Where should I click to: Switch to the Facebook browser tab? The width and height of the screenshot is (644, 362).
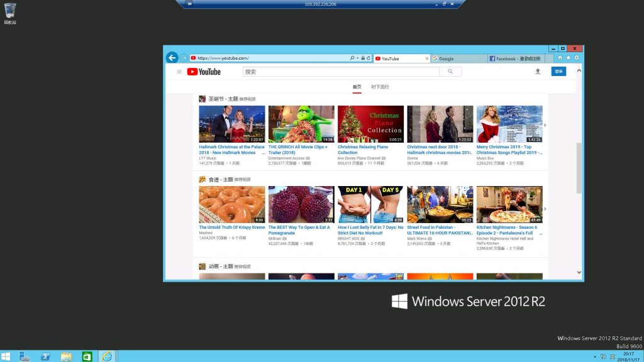click(x=516, y=58)
